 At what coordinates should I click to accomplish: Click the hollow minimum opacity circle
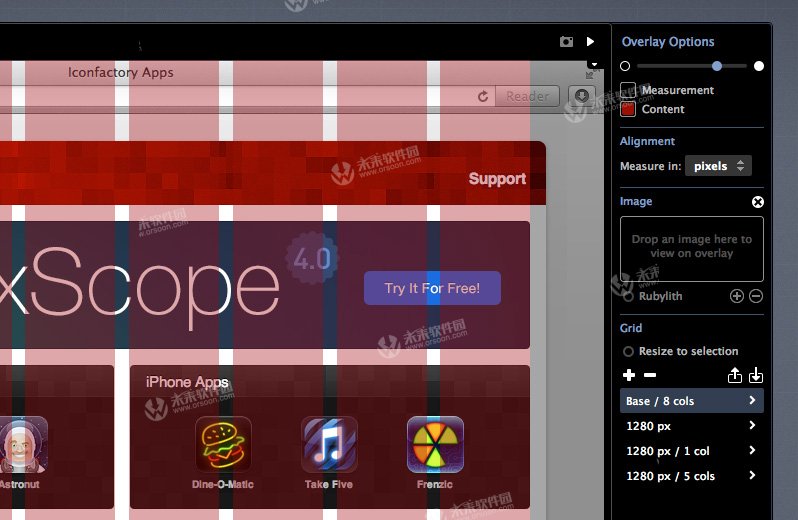(x=625, y=66)
